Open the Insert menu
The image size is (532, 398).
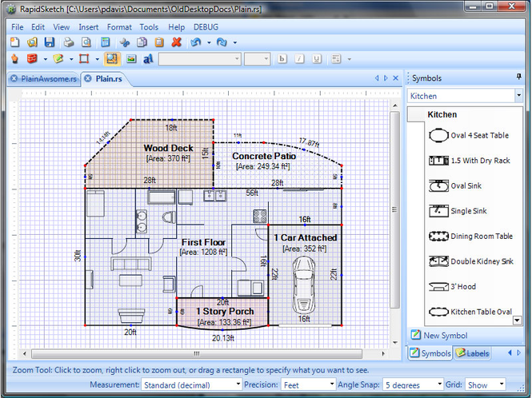(88, 27)
